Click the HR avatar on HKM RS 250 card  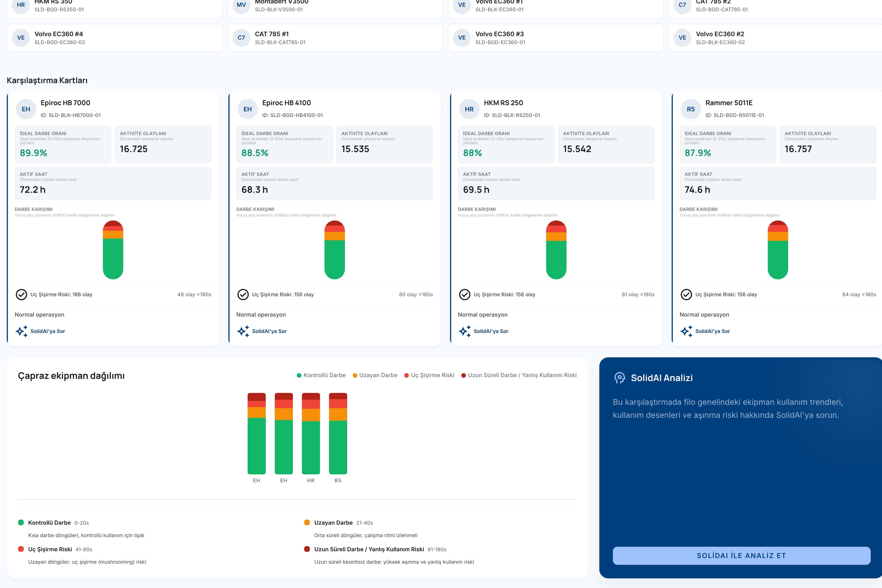(x=469, y=109)
